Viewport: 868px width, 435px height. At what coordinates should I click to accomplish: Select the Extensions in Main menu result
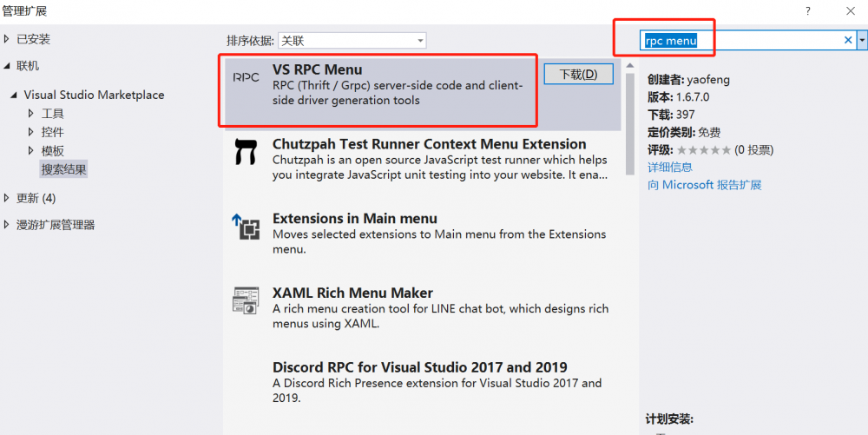[355, 218]
